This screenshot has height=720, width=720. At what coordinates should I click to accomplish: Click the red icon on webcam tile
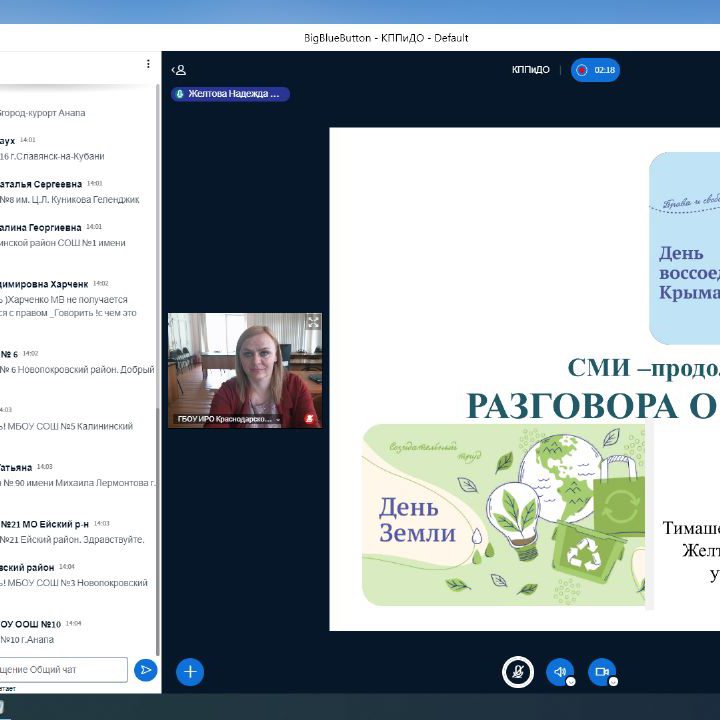[x=309, y=419]
